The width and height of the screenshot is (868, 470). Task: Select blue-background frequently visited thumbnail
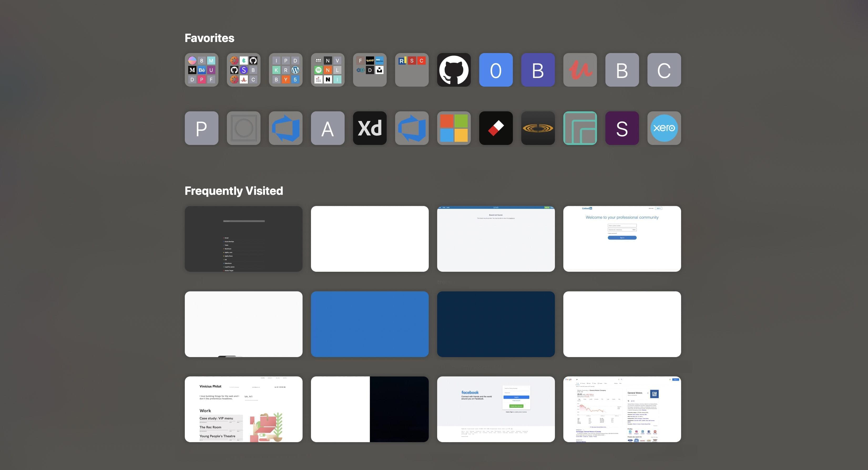tap(370, 323)
